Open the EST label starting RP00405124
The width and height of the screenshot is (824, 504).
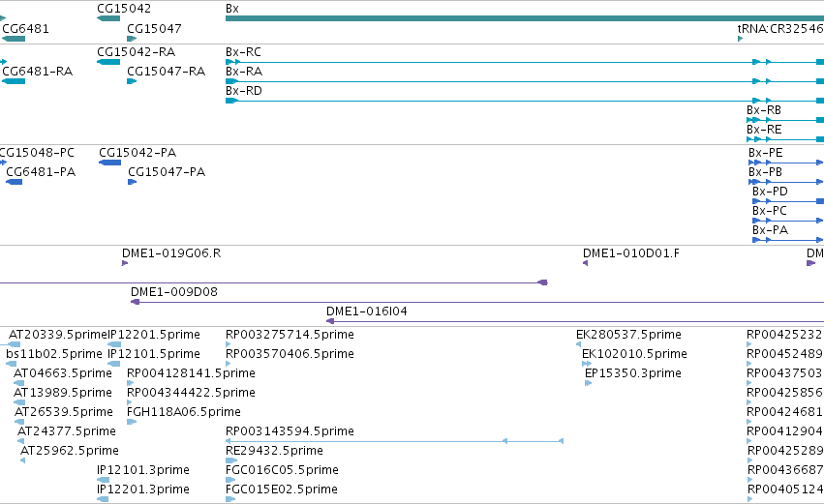pos(785,490)
